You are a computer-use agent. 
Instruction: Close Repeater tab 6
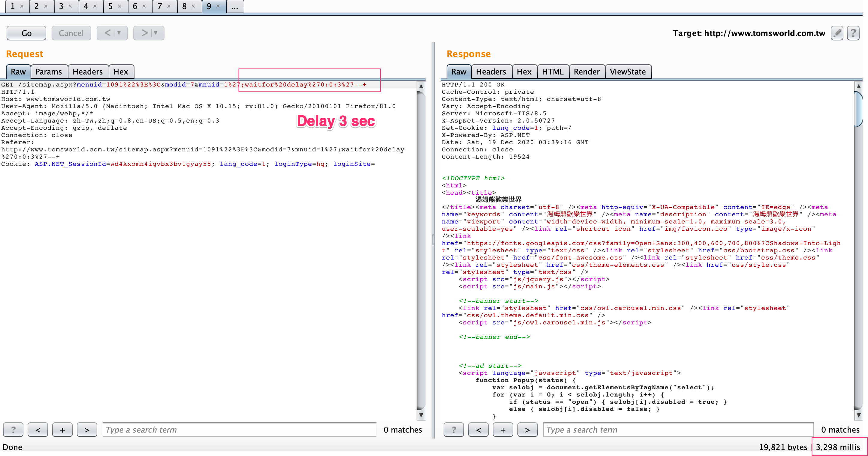[x=144, y=6]
